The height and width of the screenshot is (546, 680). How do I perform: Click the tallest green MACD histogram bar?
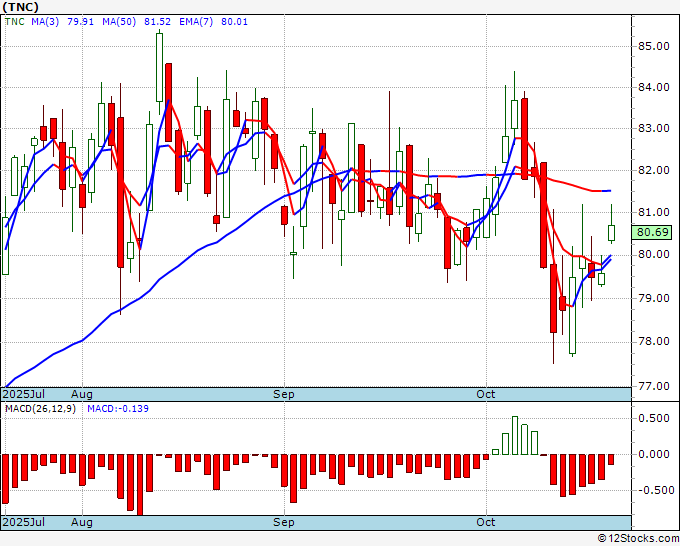pyautogui.click(x=515, y=435)
